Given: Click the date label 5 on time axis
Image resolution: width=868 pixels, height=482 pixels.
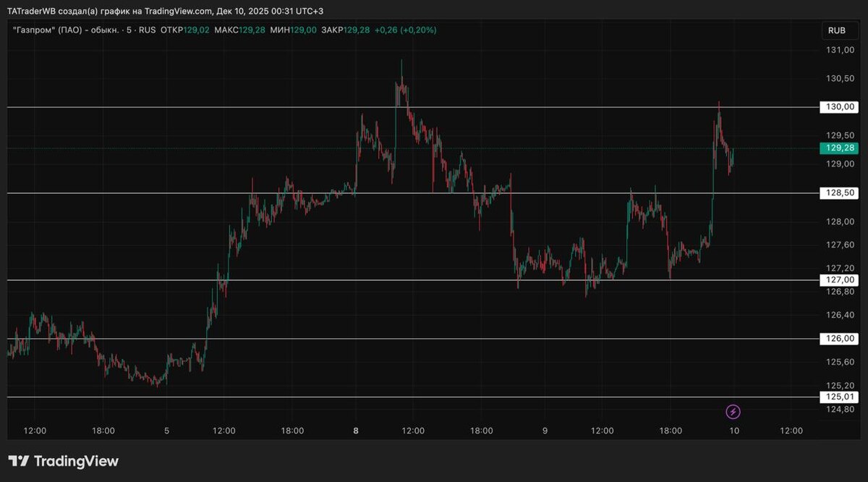Looking at the screenshot, I should tap(167, 431).
